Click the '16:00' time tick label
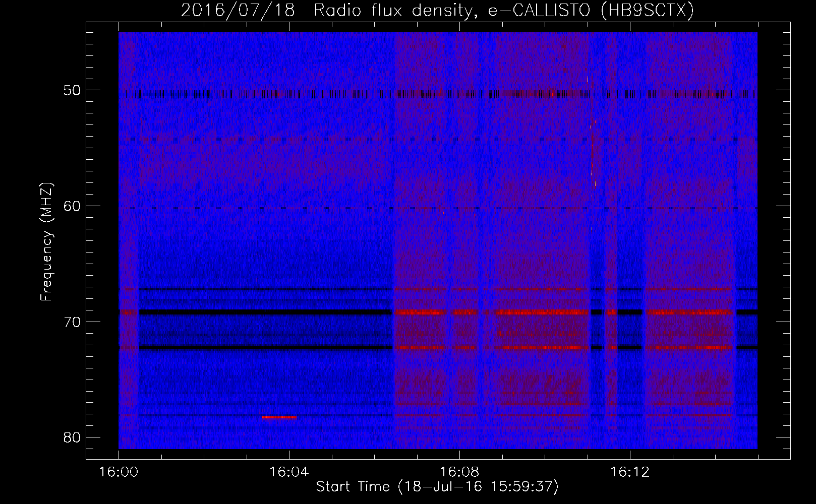 tap(119, 472)
